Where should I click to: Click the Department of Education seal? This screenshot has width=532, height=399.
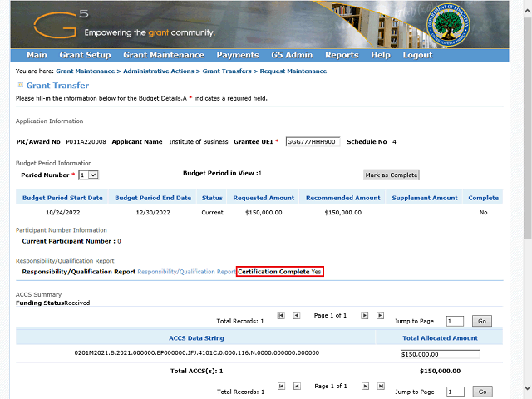coord(448,25)
